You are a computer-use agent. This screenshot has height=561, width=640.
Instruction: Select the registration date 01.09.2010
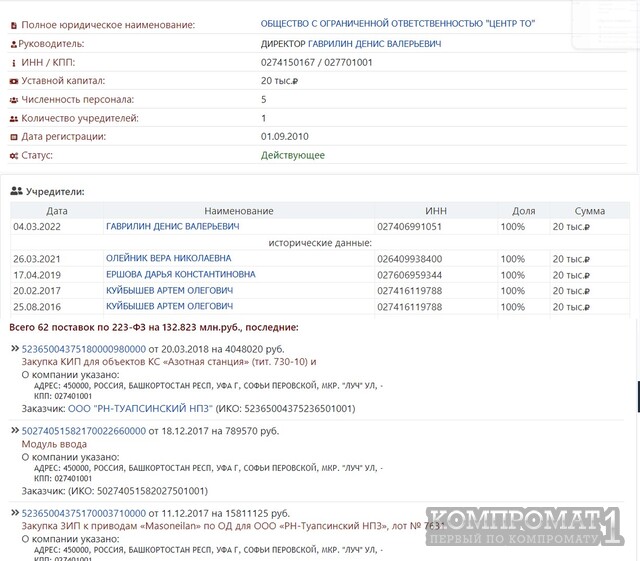(284, 136)
